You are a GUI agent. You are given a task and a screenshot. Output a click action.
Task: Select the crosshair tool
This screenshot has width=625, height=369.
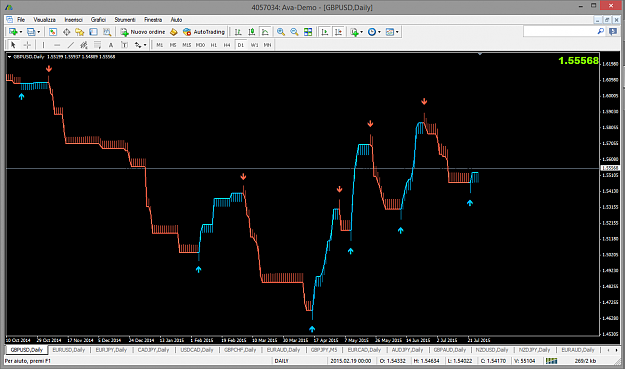(27, 45)
